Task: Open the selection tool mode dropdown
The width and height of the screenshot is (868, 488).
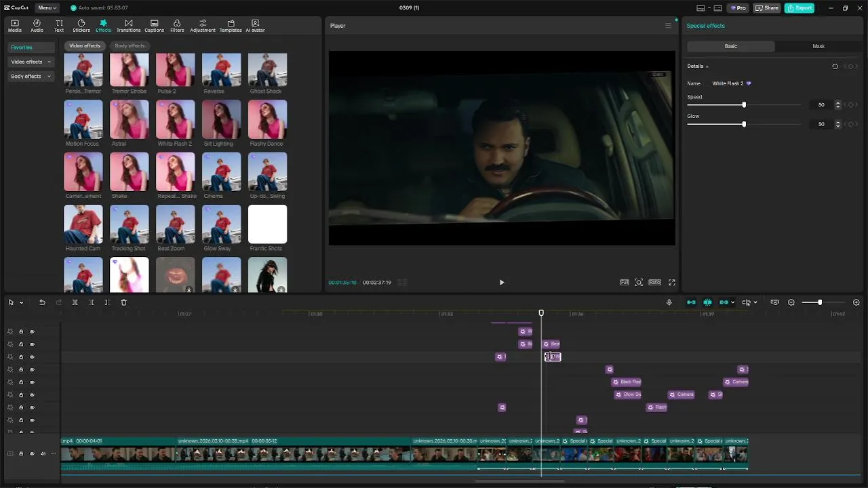Action: pos(22,302)
